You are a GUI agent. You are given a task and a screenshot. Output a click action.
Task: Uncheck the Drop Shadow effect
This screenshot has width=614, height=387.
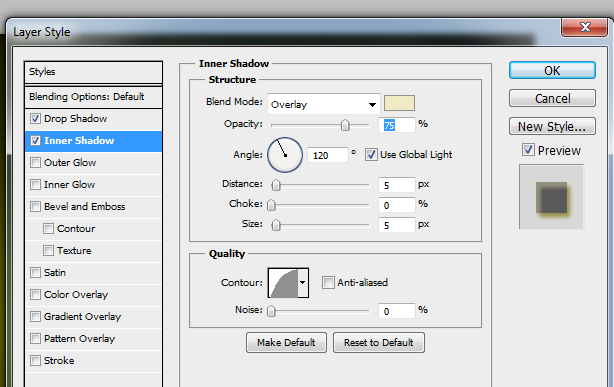point(35,119)
